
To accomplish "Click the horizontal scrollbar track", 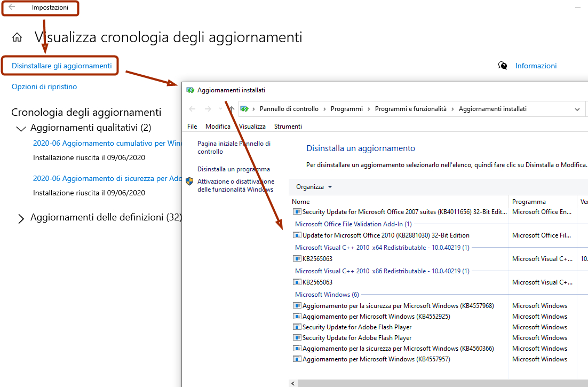I will coord(442,383).
